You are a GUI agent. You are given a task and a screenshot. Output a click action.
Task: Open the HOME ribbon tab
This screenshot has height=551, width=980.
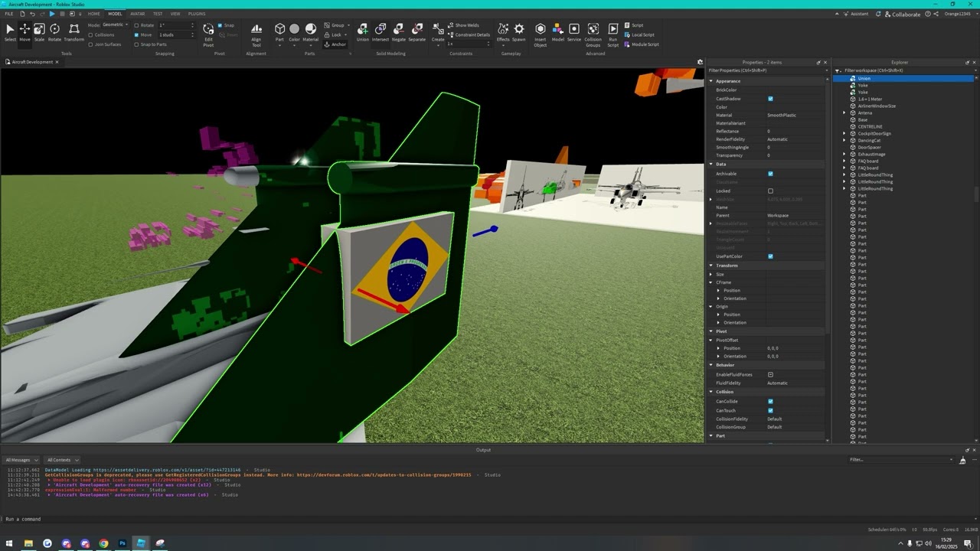click(x=93, y=14)
